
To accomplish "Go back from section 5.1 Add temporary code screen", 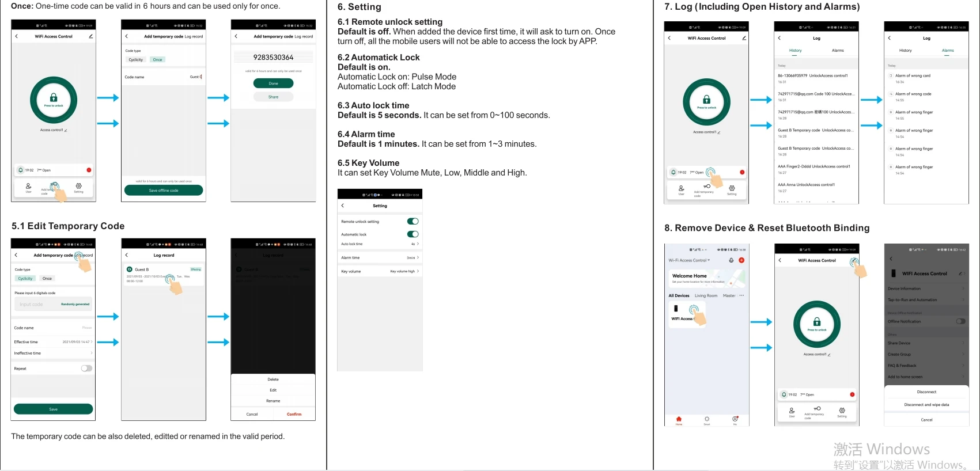I will [16, 255].
